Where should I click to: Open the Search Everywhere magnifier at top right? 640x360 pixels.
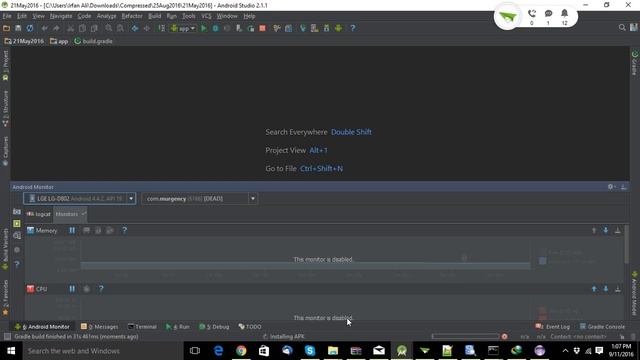[x=622, y=28]
